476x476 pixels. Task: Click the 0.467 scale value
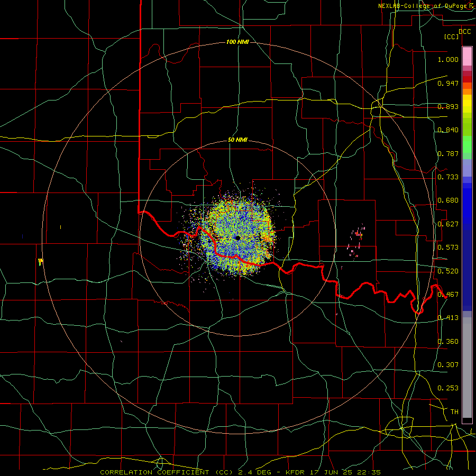tap(448, 295)
